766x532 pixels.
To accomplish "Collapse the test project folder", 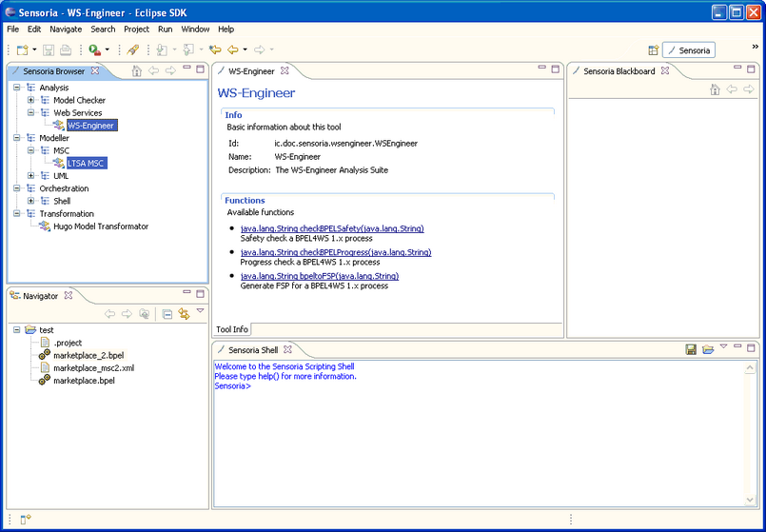I will point(17,330).
